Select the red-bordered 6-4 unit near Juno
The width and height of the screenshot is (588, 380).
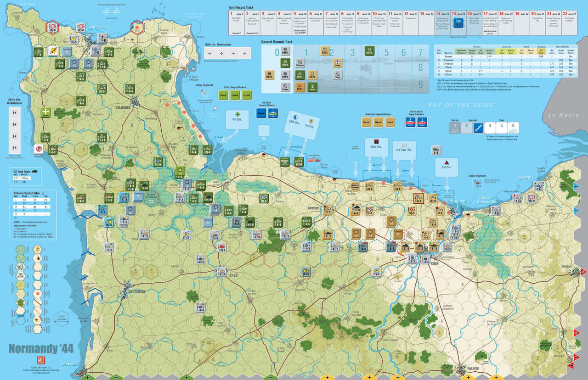(x=418, y=198)
